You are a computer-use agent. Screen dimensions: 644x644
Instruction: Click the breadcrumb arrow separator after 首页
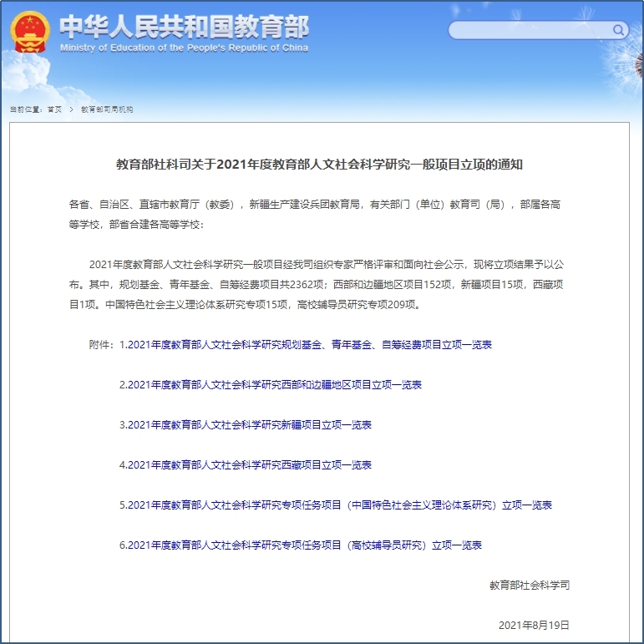pyautogui.click(x=71, y=109)
